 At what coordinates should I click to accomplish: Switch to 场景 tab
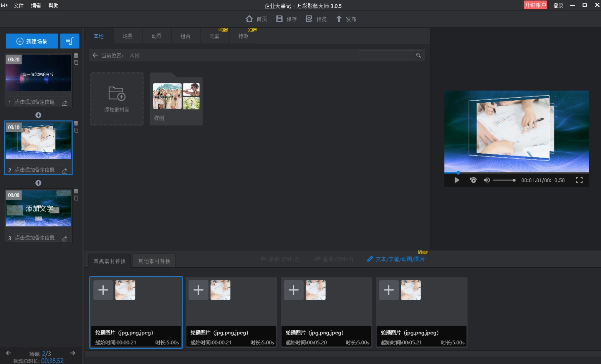[127, 36]
